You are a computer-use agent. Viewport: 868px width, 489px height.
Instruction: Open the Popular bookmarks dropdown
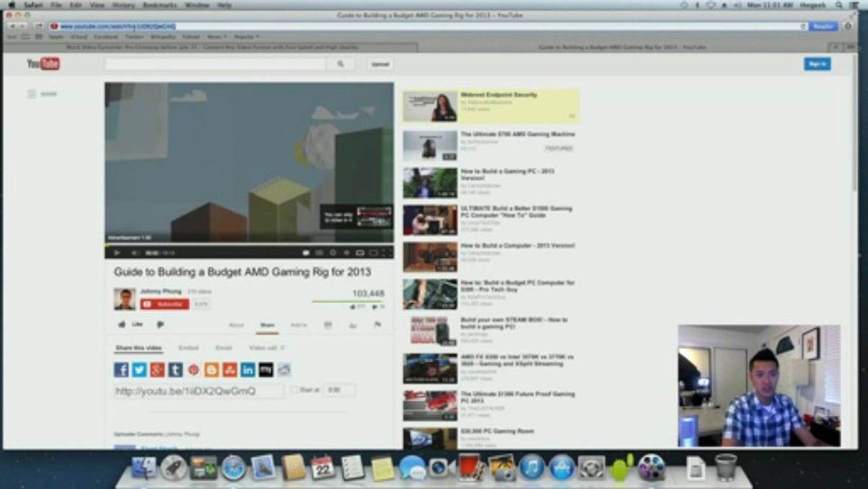pyautogui.click(x=246, y=37)
